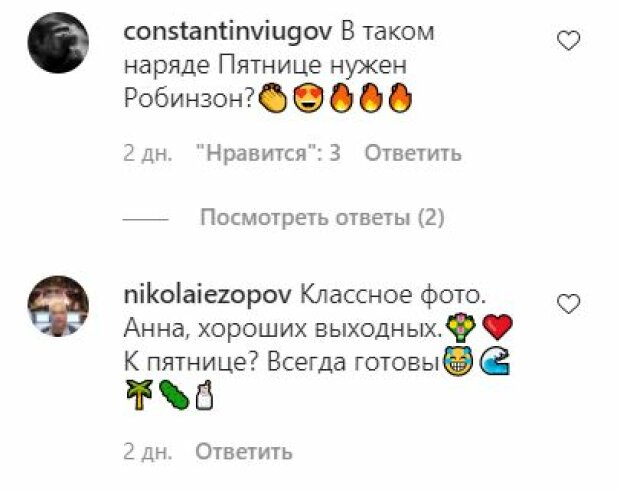Click the constantinviugov username

point(227,32)
